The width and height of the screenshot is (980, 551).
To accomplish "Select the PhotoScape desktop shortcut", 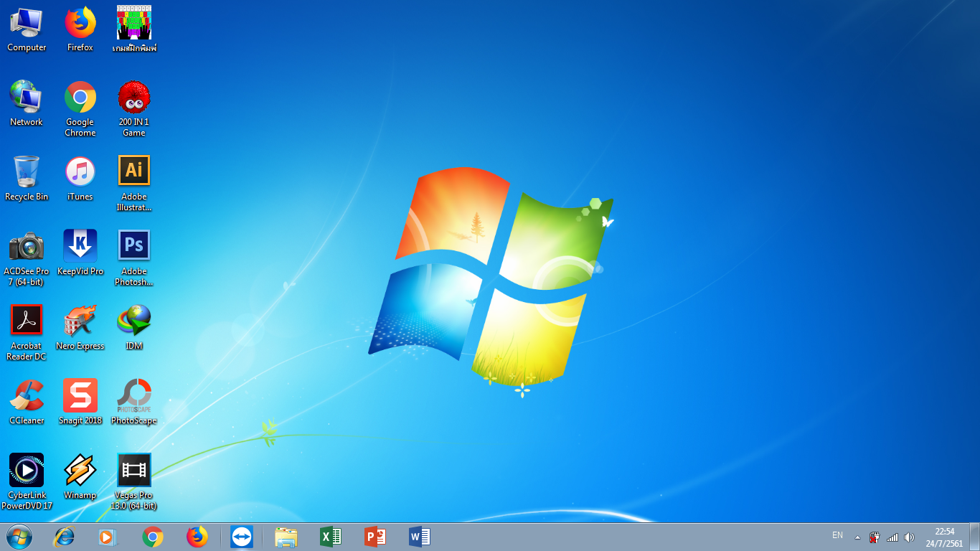I will click(134, 402).
